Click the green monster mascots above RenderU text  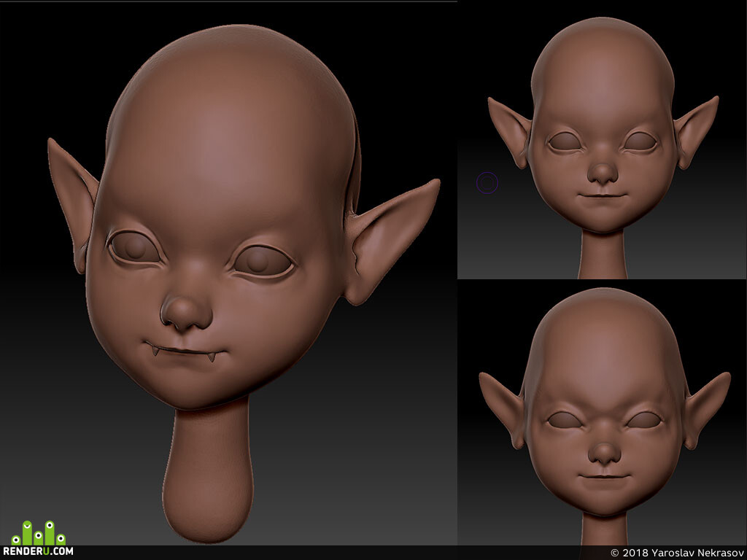click(x=39, y=533)
